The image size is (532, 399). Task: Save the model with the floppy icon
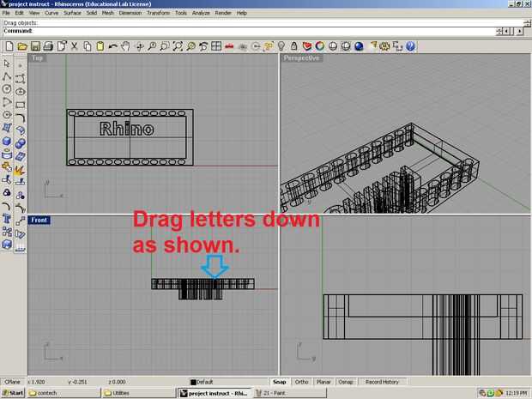tap(35, 46)
